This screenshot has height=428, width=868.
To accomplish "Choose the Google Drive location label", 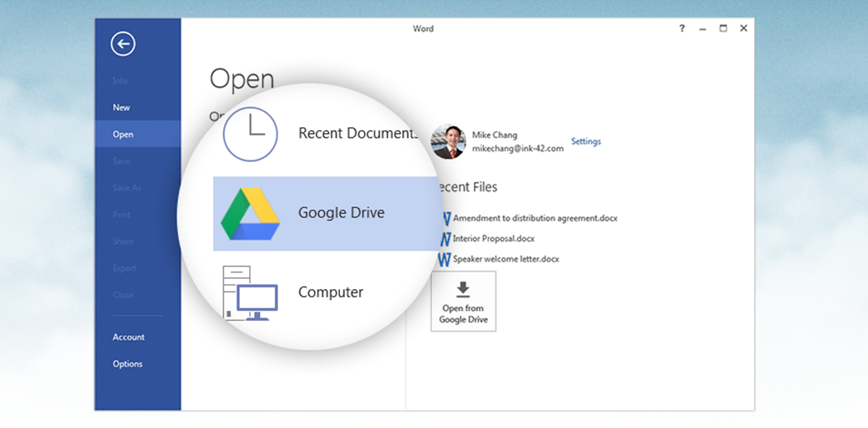I will click(x=342, y=213).
